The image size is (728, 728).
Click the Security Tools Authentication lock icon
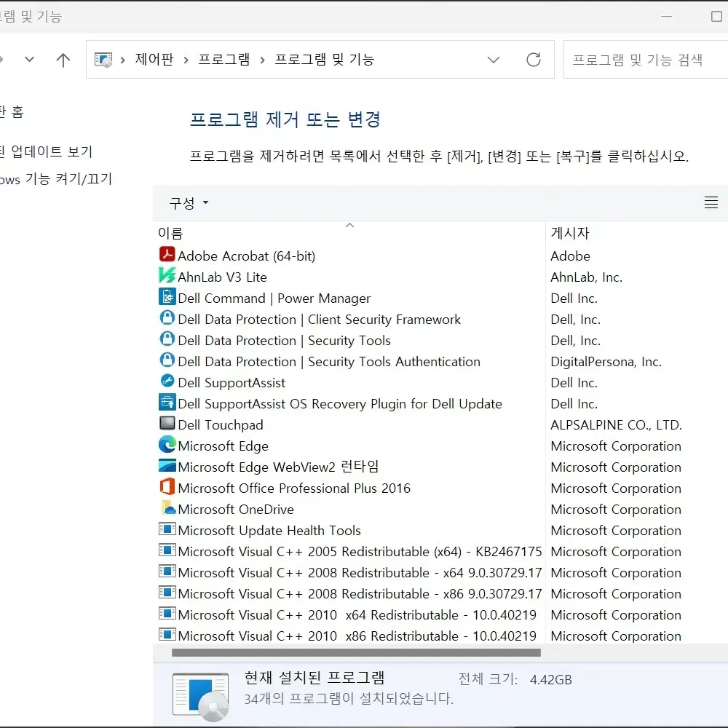(167, 360)
